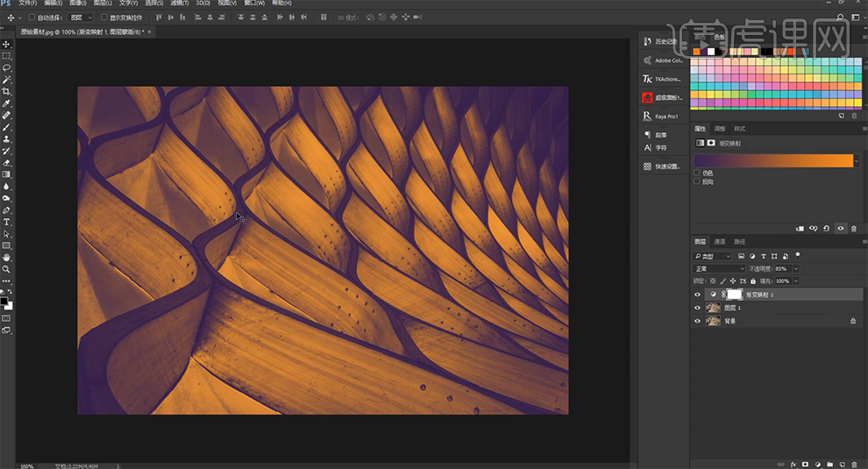Select the Crop tool
This screenshot has width=868, height=469.
click(x=6, y=91)
